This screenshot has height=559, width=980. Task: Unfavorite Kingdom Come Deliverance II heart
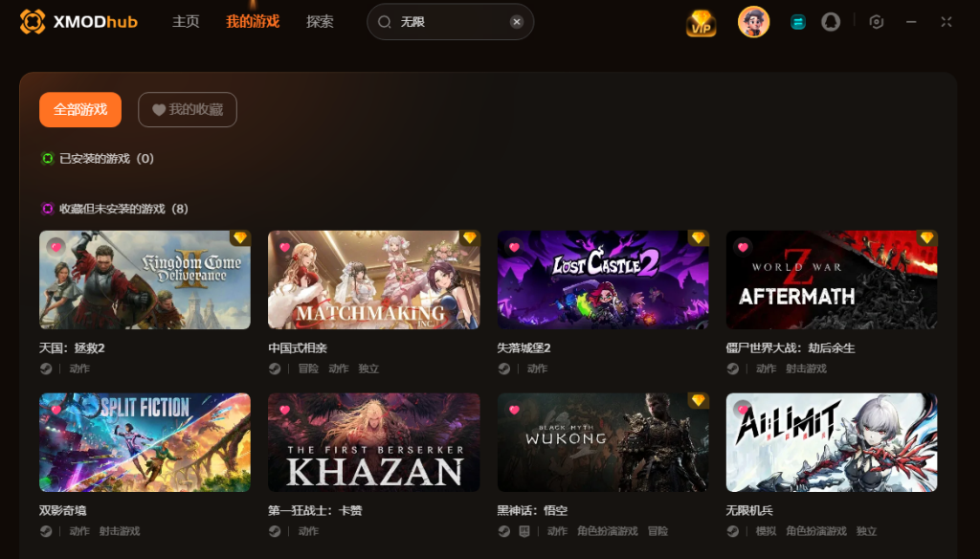pos(56,247)
